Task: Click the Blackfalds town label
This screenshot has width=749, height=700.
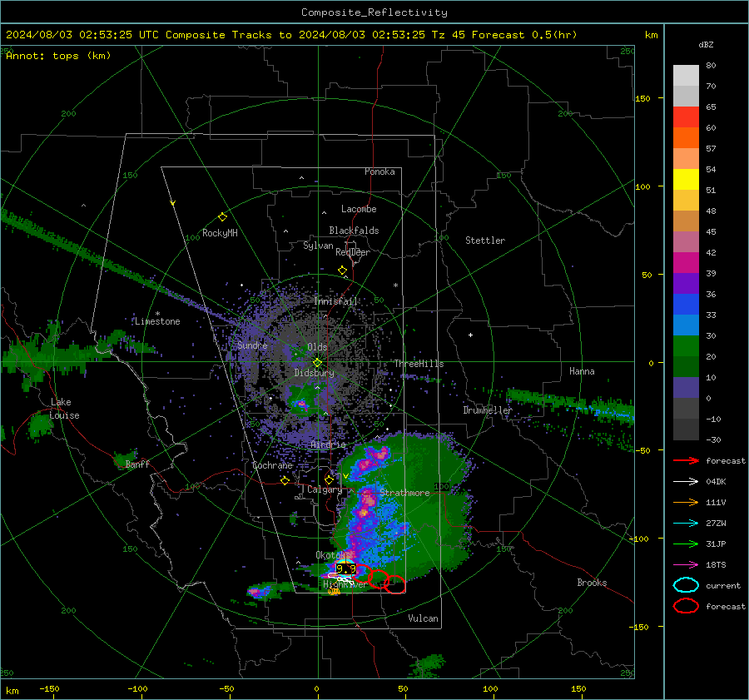Action: coord(354,231)
